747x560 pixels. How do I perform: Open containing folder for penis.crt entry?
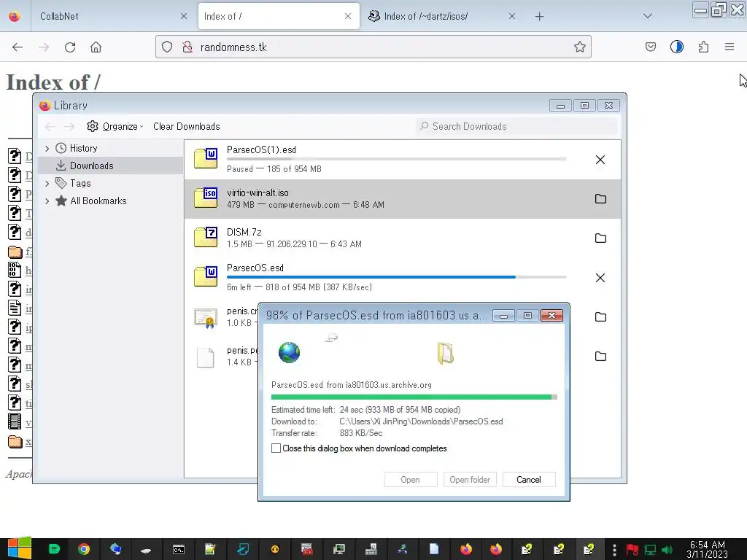(x=600, y=316)
